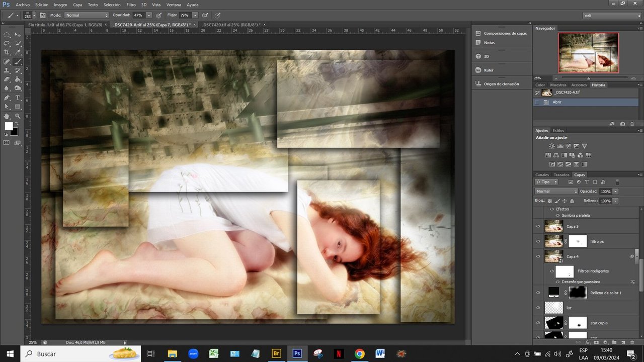Open the layer Relleno dropdown arrow
Image resolution: width=644 pixels, height=362 pixels.
pos(615,201)
